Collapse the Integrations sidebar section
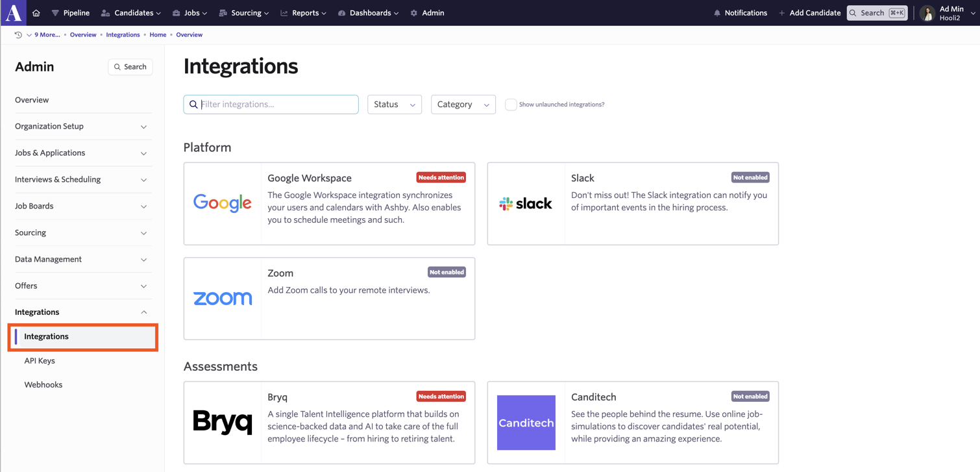Screen dimensions: 980x472 coord(83,312)
